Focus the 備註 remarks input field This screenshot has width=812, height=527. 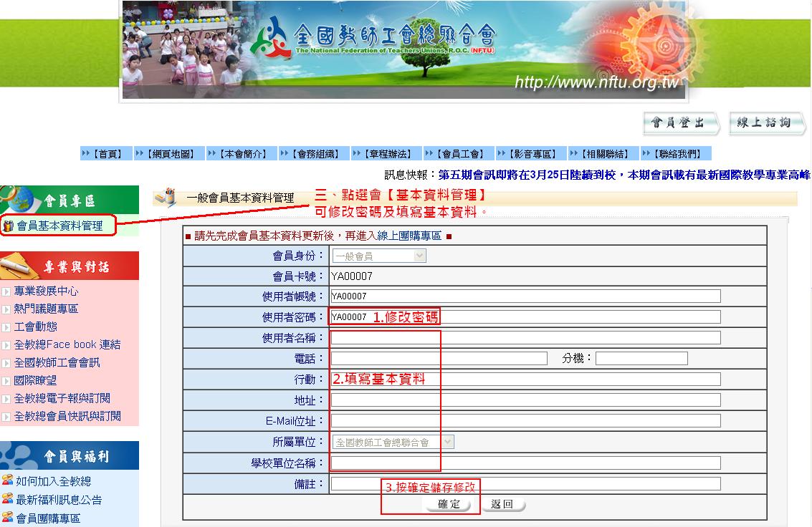(525, 483)
